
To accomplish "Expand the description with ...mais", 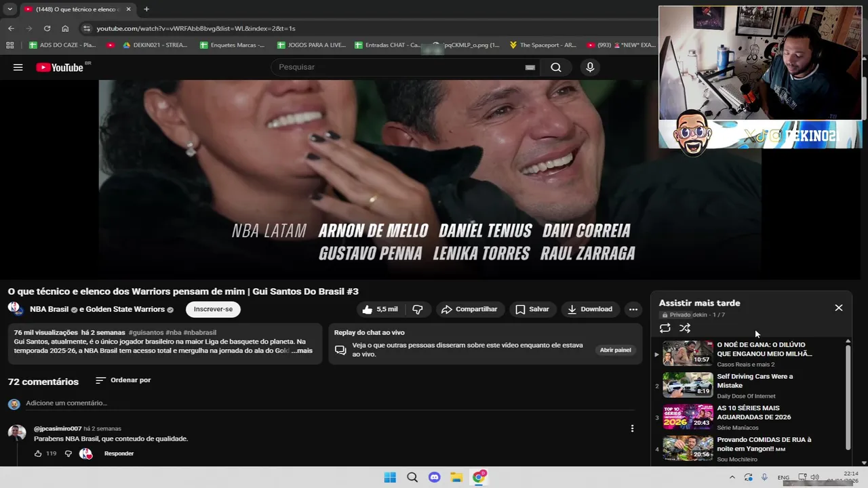I will click(302, 350).
